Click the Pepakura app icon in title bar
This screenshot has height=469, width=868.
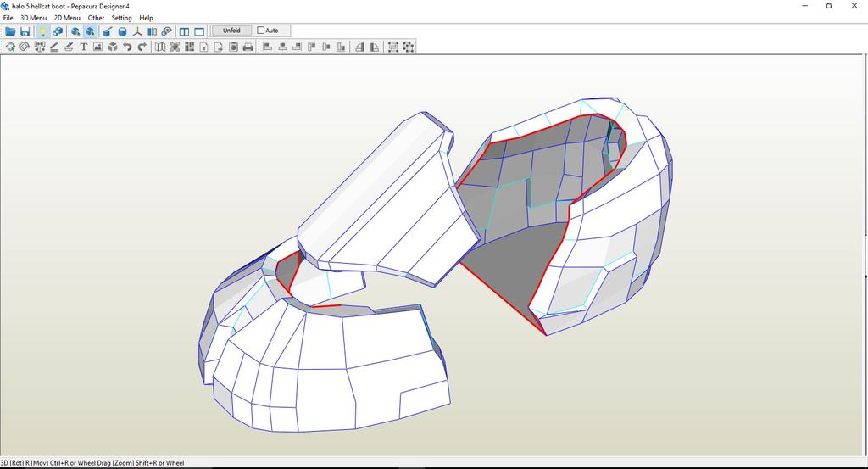point(6,7)
